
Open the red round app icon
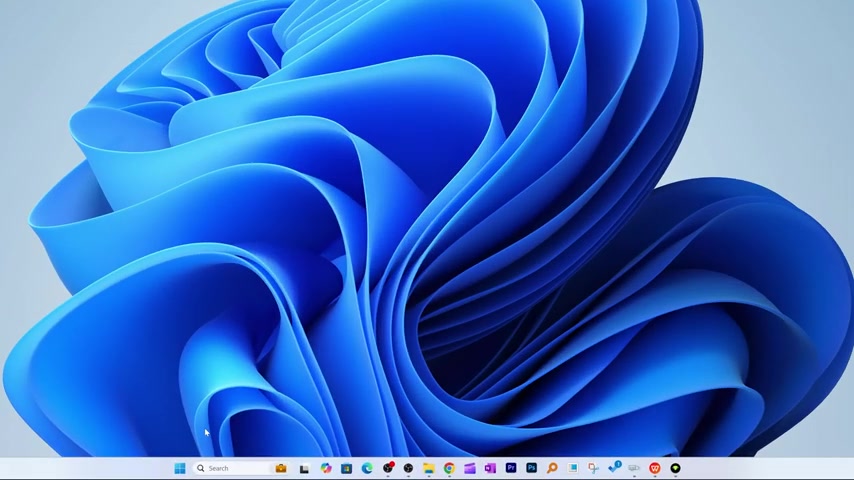point(655,468)
